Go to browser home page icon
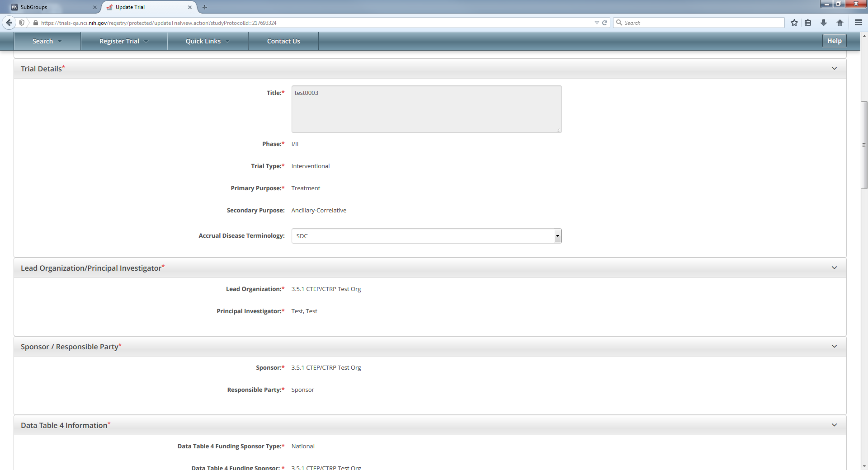 [x=840, y=23]
